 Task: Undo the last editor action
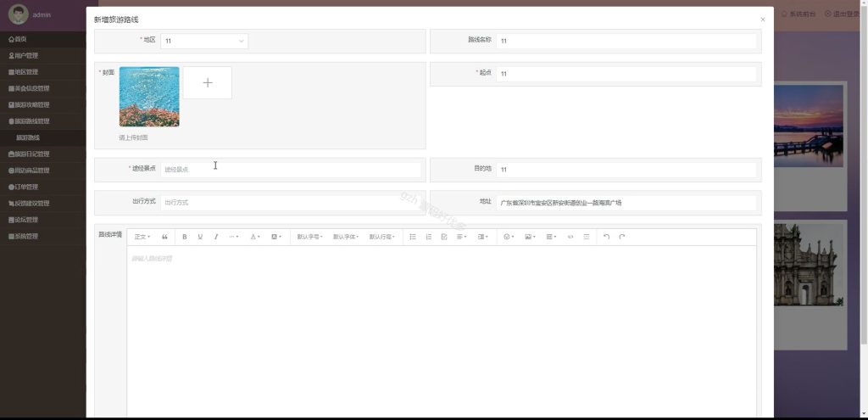pyautogui.click(x=606, y=237)
